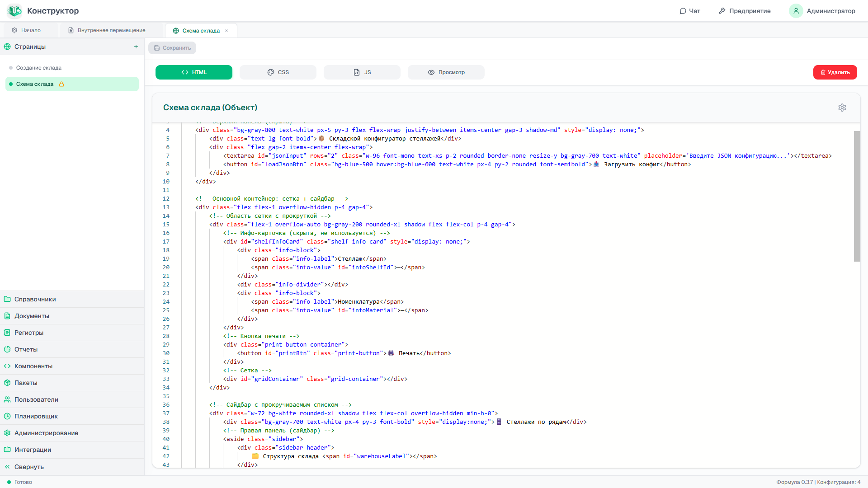Click the Сохранить button
Viewport: 868px width, 488px height.
coord(172,48)
